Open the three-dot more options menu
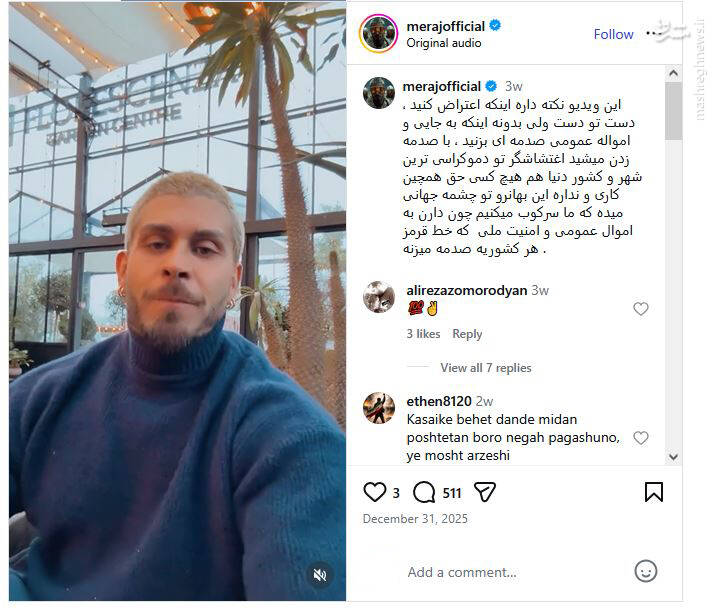 pos(655,33)
